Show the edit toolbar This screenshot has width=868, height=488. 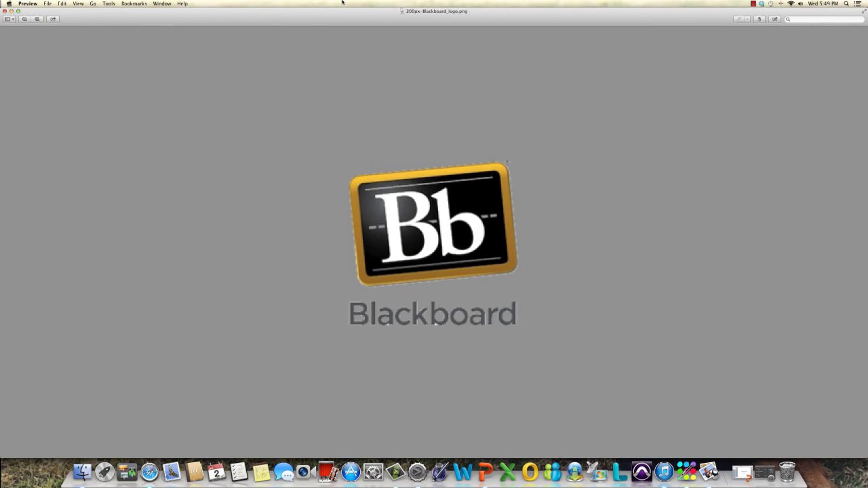774,19
